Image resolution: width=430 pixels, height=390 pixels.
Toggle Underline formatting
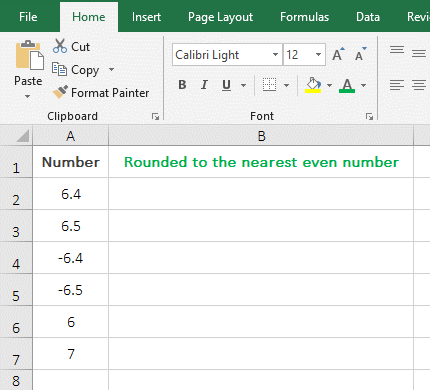click(x=226, y=85)
